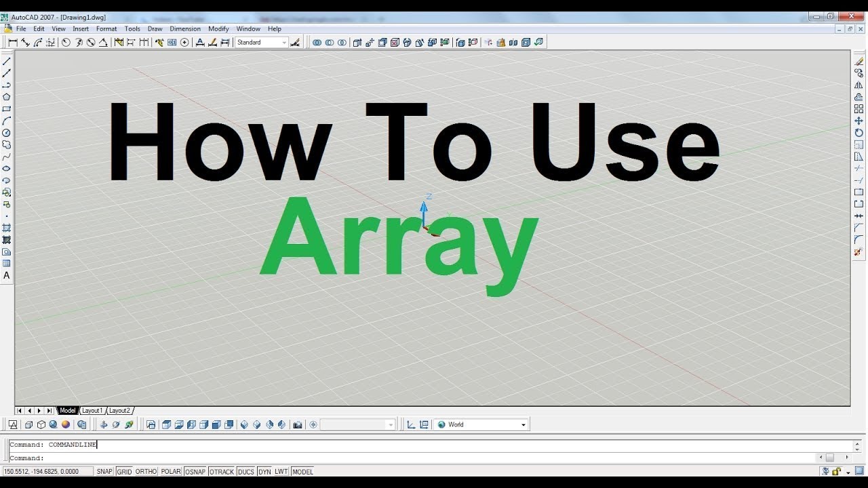Select the Multiline Text 'A' tool
The image size is (868, 488).
[x=7, y=275]
